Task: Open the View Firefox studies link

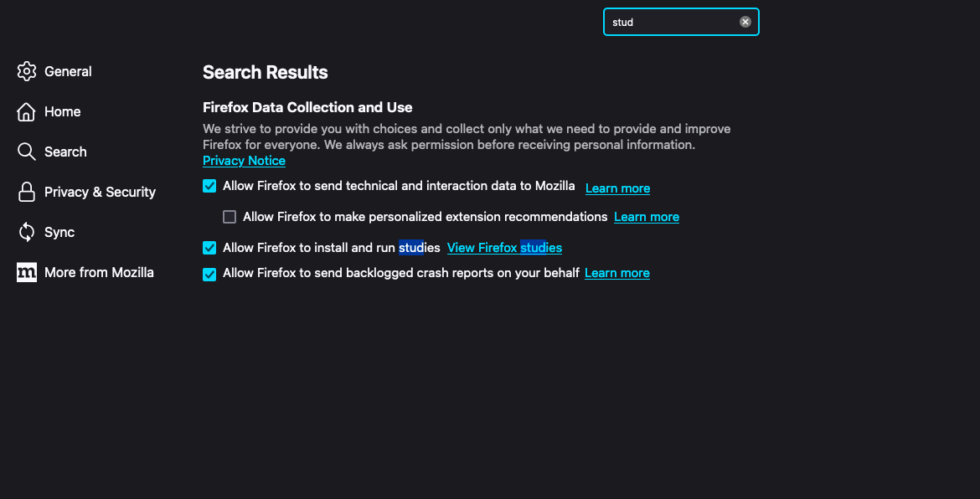Action: (x=504, y=248)
